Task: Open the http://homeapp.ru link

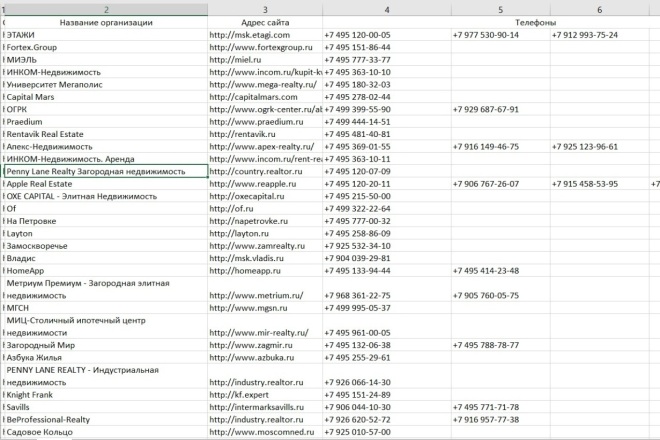Action: [x=245, y=271]
